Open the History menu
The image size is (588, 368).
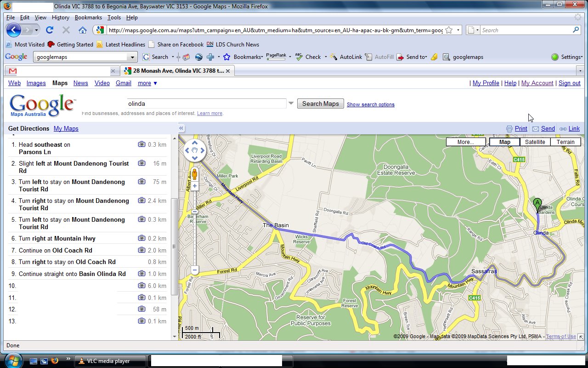click(61, 17)
